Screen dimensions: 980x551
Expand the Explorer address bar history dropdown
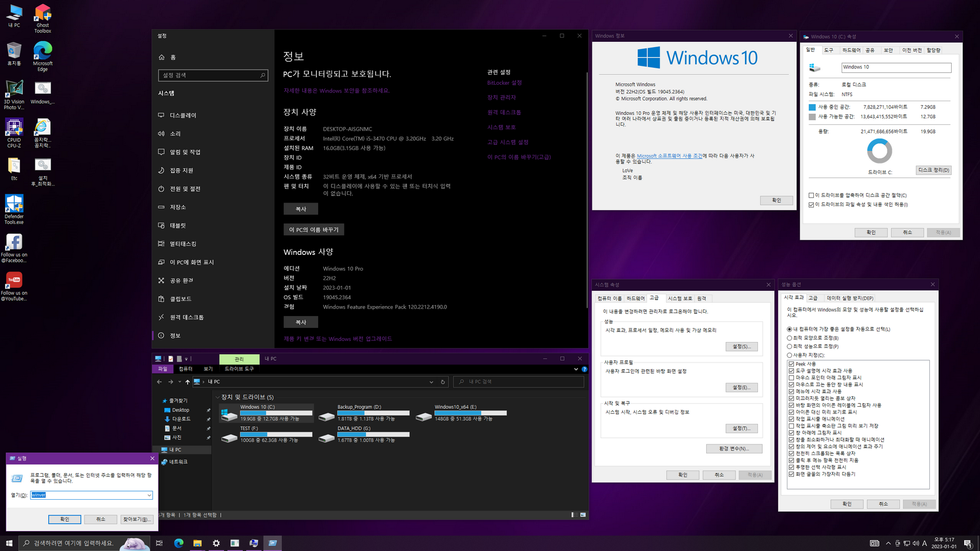coord(431,381)
